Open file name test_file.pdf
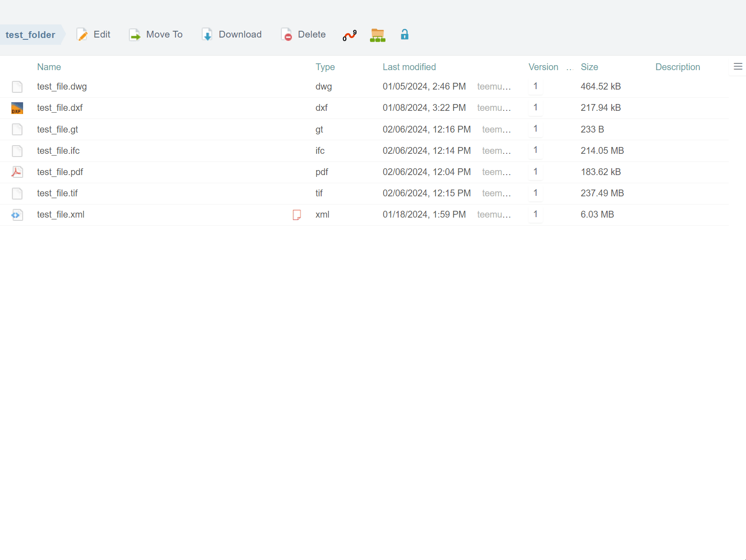 pyautogui.click(x=60, y=172)
